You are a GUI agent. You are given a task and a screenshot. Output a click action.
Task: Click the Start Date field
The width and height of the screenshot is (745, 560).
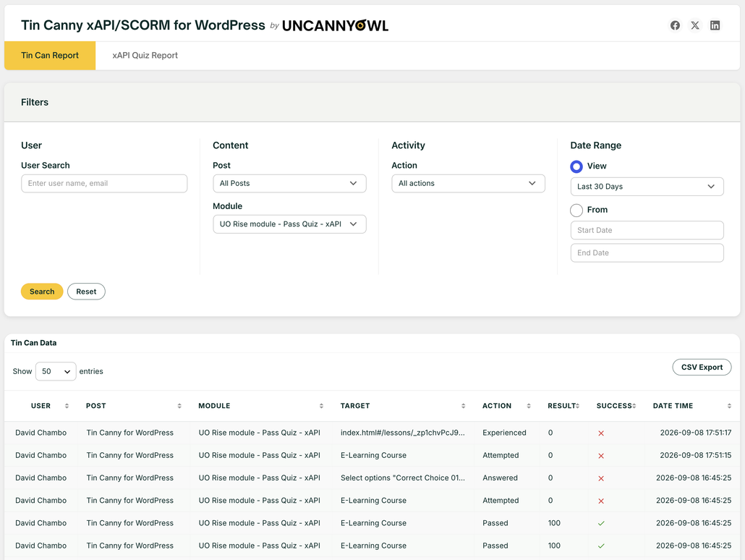coord(647,230)
